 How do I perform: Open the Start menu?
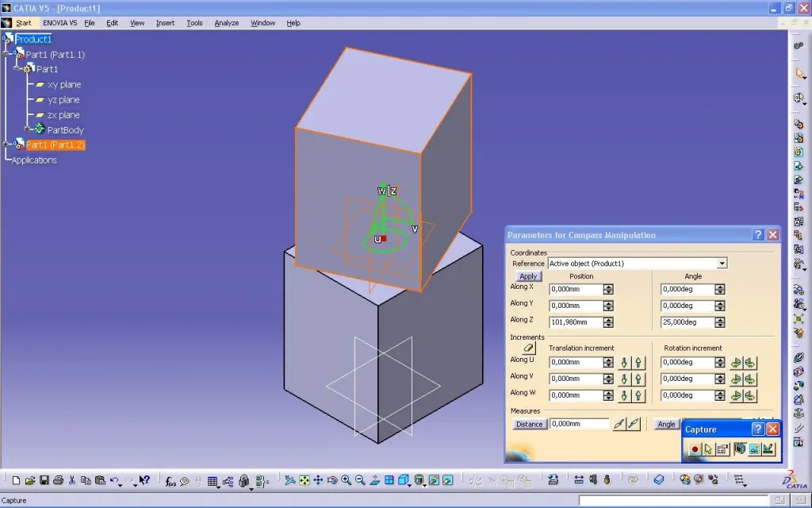(23, 23)
